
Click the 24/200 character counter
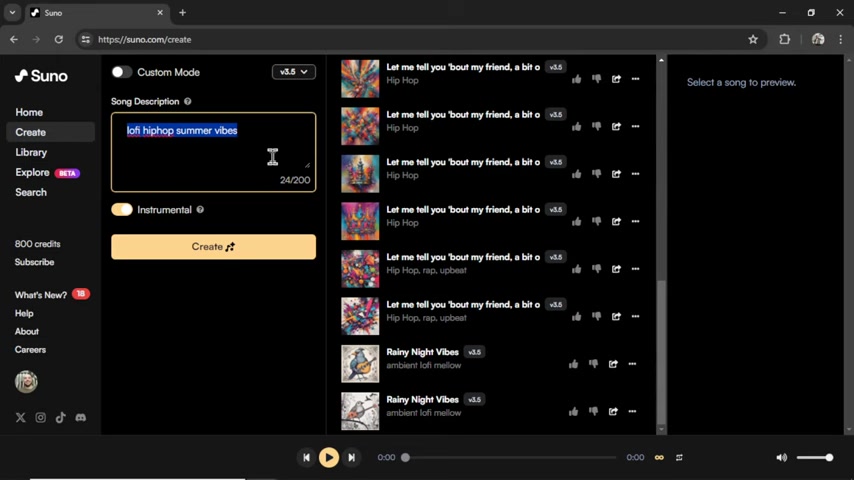point(295,180)
